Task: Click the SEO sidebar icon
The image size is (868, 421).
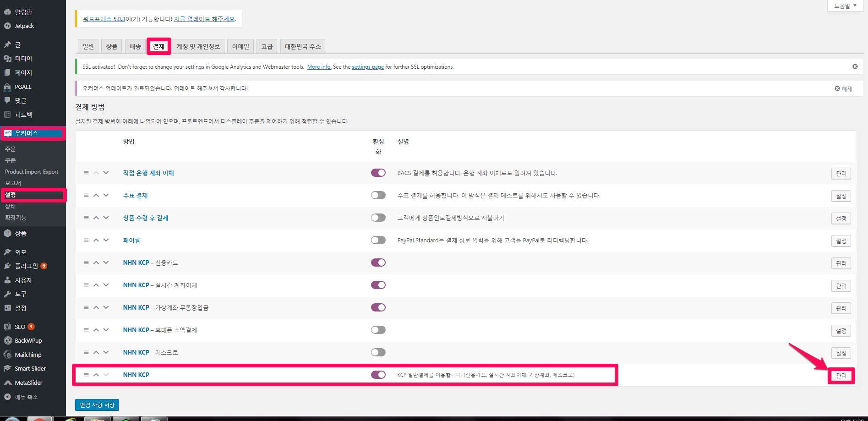Action: pyautogui.click(x=7, y=327)
